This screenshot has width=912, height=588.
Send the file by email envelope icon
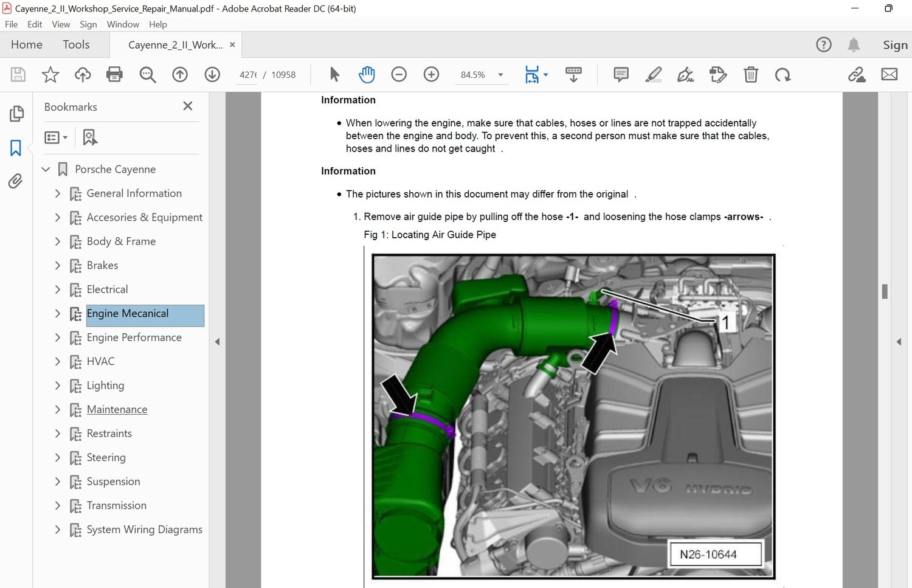click(890, 75)
